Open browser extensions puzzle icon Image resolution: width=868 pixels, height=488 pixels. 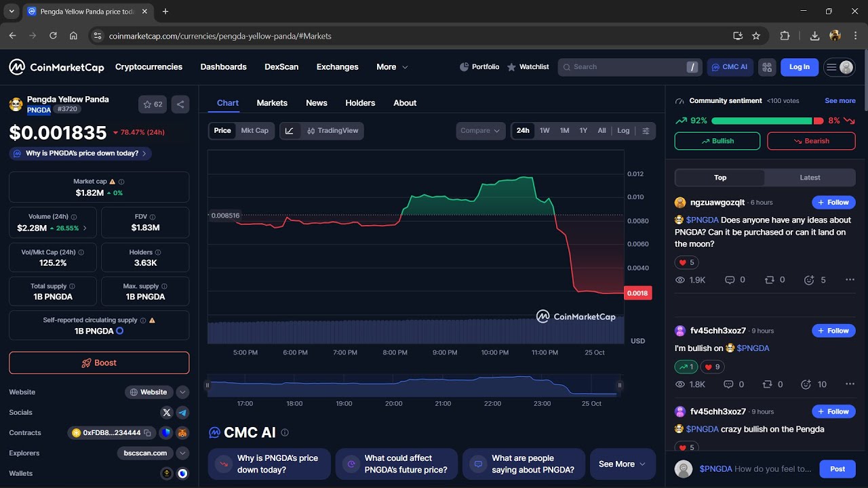pos(785,36)
